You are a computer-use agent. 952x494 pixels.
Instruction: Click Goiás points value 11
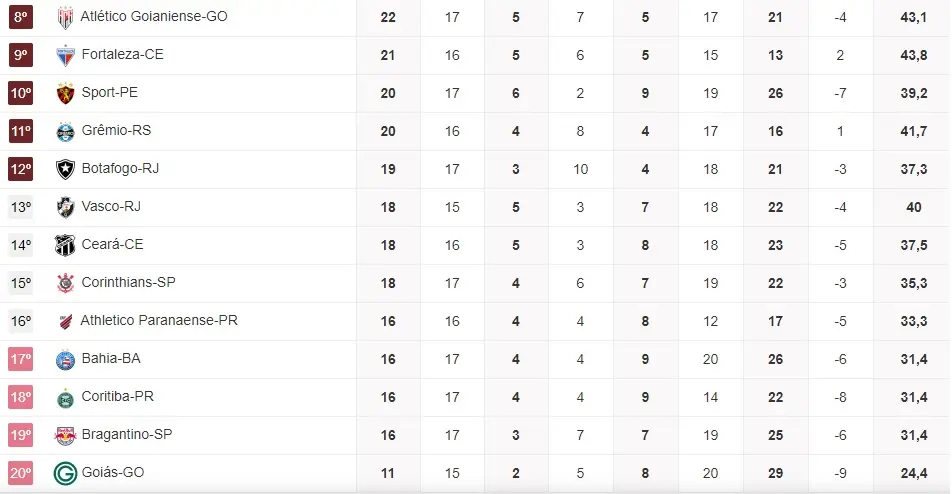[388, 473]
